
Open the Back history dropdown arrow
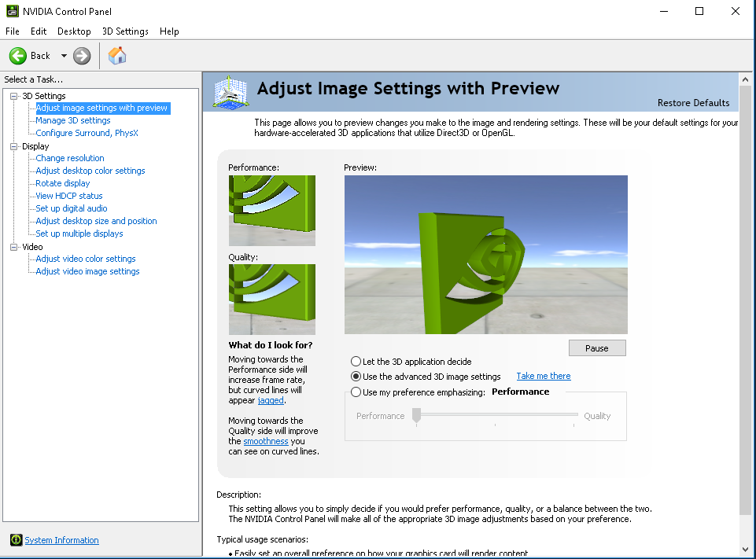64,56
